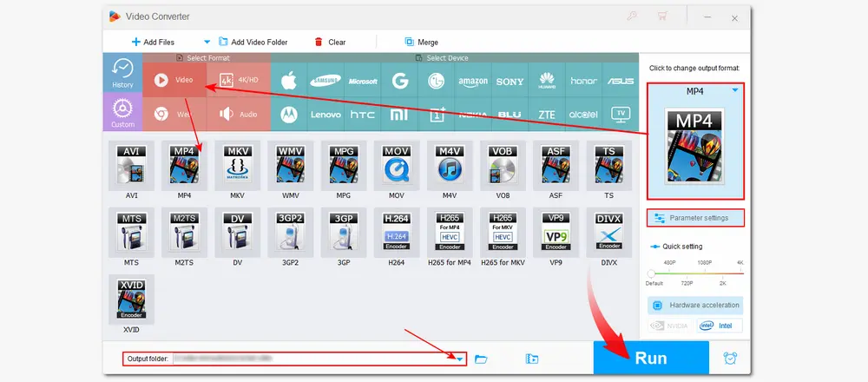Open the Custom formats panel
This screenshot has height=382, width=868.
[122, 112]
